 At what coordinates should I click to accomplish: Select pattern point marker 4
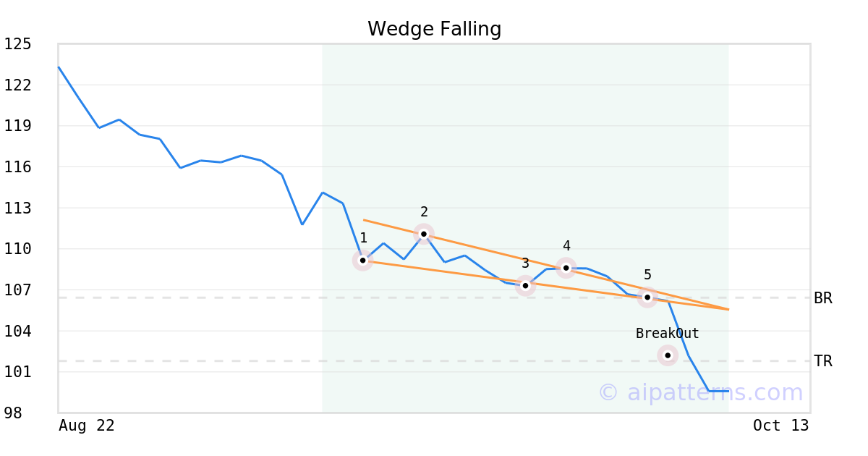(566, 267)
